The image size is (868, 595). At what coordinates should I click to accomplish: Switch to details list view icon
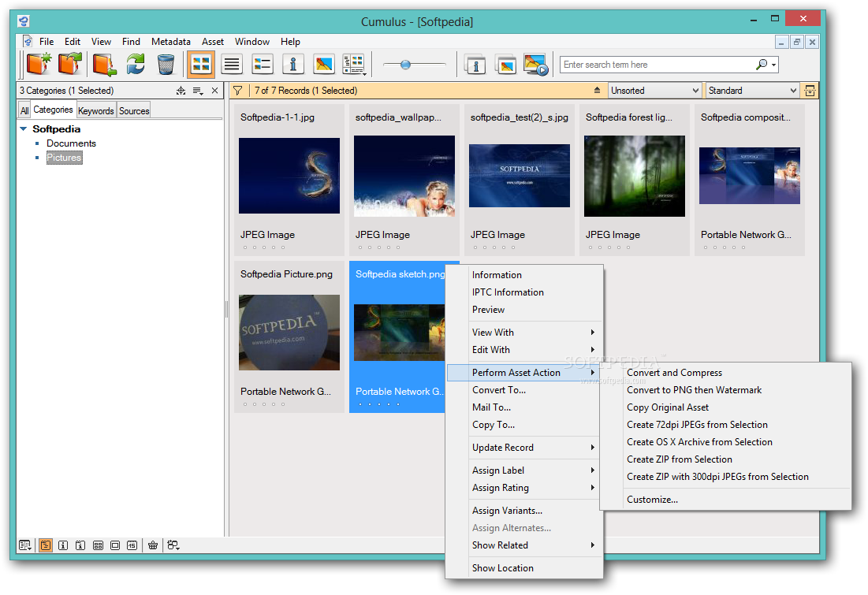pyautogui.click(x=262, y=64)
